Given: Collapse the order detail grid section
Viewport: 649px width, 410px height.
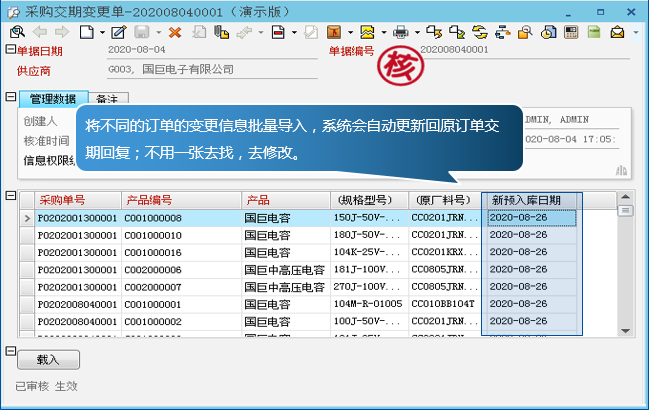Looking at the screenshot, I should pyautogui.click(x=10, y=195).
